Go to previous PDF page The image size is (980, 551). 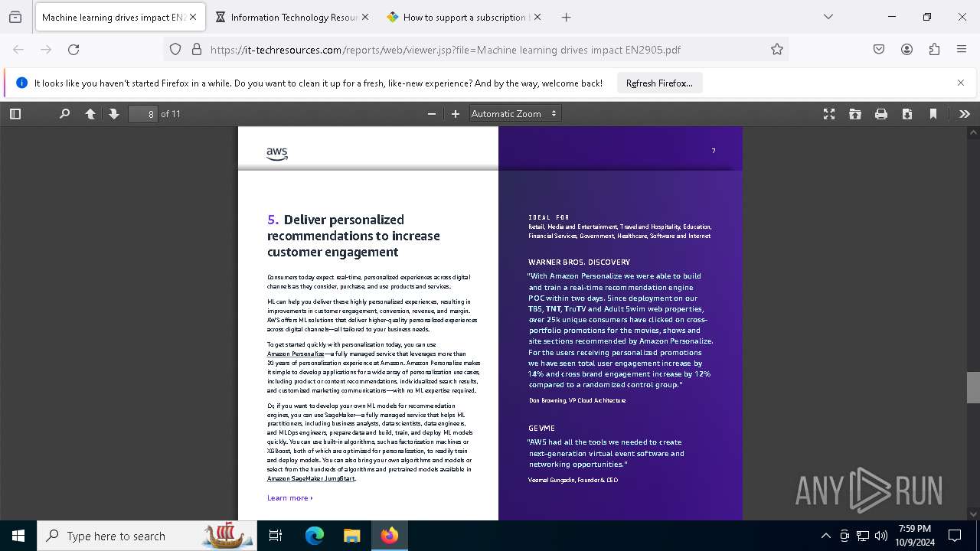click(90, 114)
